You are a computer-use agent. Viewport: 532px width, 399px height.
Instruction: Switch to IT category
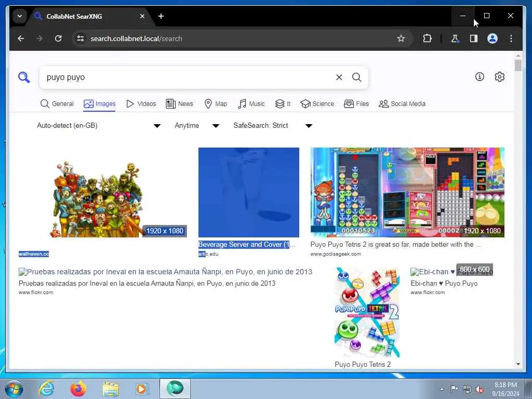coord(283,104)
